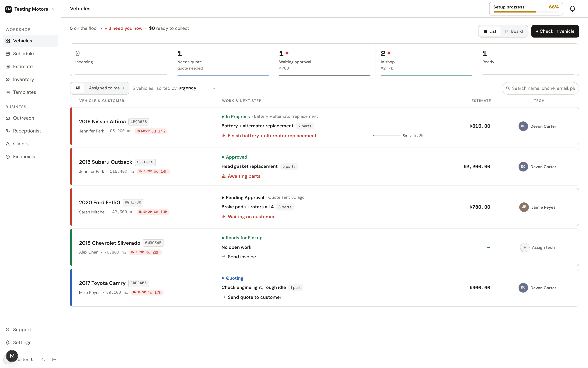Click the Nissan Altima labor time progress bar
588x368 pixels.
tap(387, 136)
